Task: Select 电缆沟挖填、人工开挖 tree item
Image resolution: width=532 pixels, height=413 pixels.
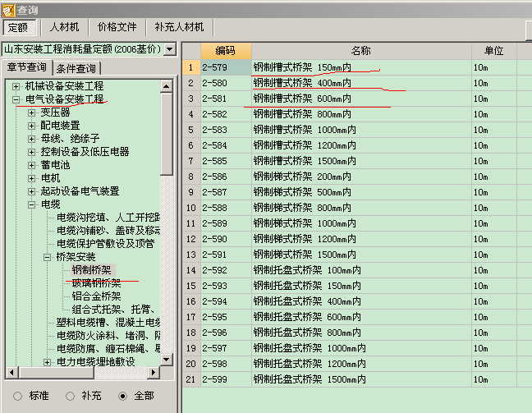Action: coord(108,218)
